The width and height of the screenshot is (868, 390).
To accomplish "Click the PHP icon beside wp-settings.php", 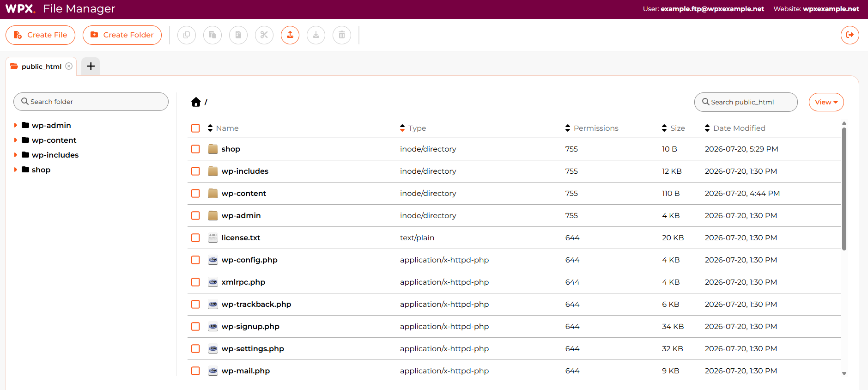I will 213,348.
